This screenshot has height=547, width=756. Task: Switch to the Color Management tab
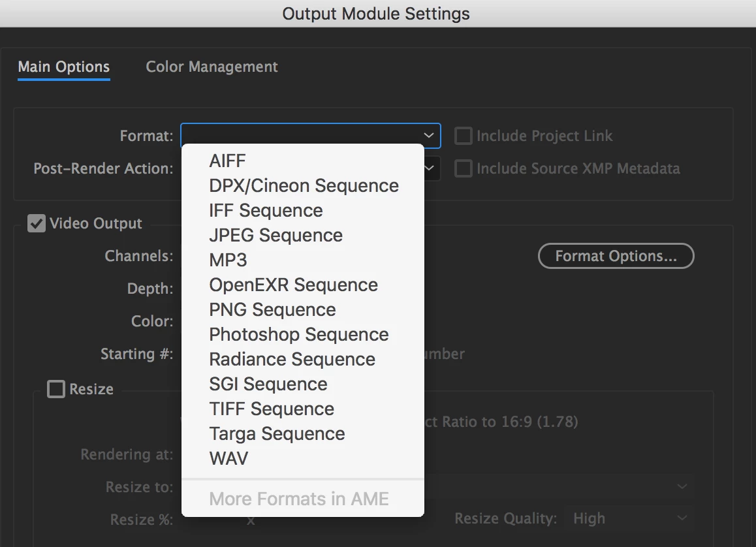tap(212, 67)
